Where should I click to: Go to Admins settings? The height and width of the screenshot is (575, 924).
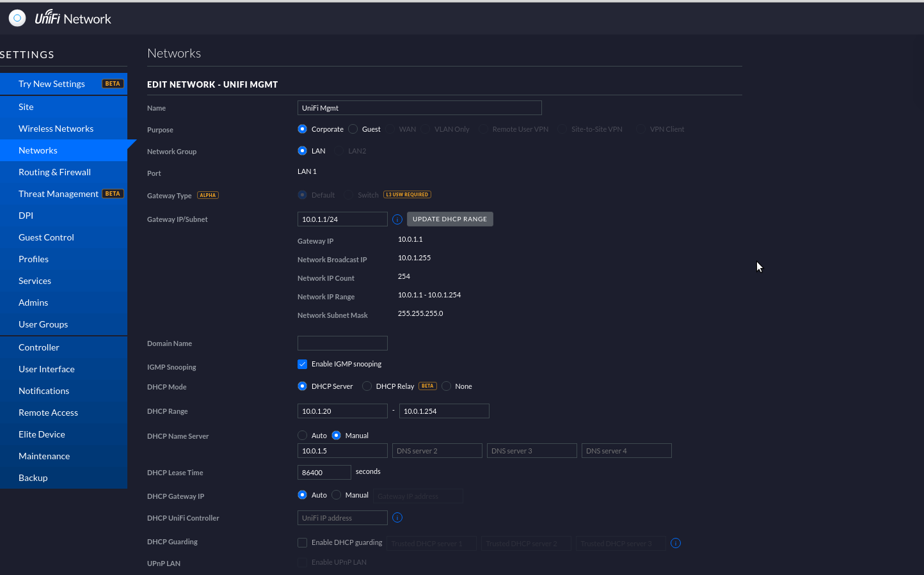point(63,303)
